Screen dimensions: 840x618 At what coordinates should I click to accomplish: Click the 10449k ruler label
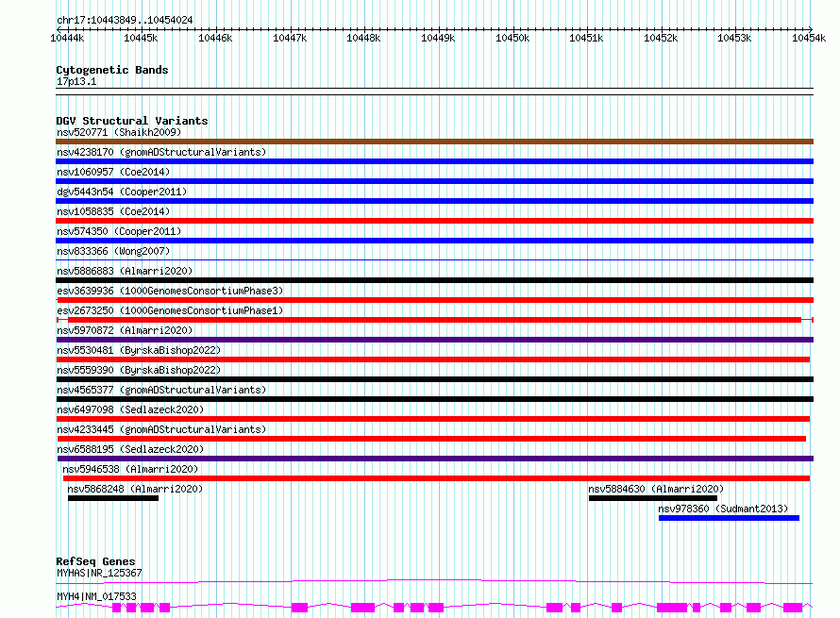438,38
